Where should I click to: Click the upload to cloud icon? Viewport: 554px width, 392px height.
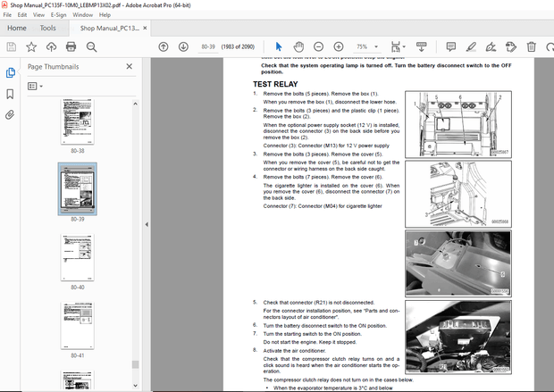[51, 46]
